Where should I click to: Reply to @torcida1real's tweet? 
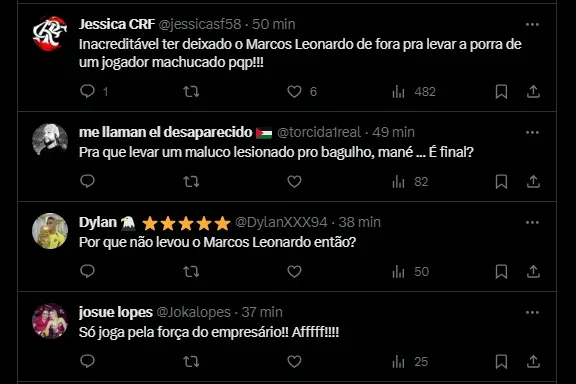point(87,181)
